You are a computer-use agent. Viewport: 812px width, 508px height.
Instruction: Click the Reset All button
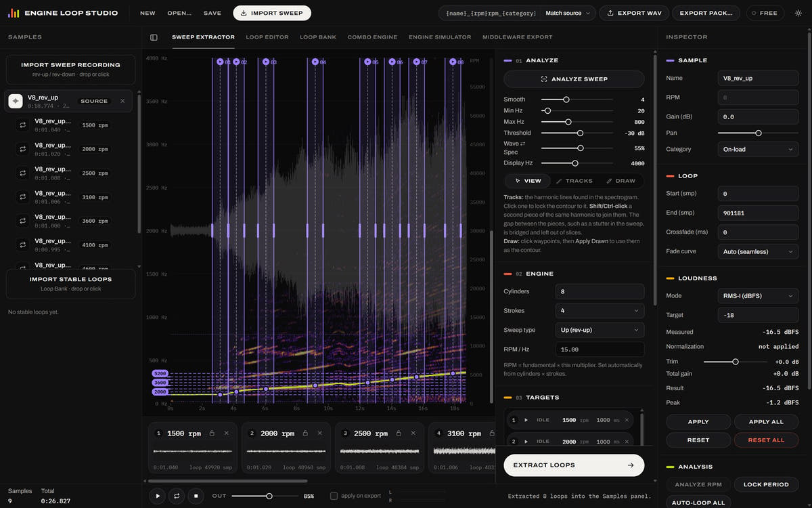coord(766,440)
